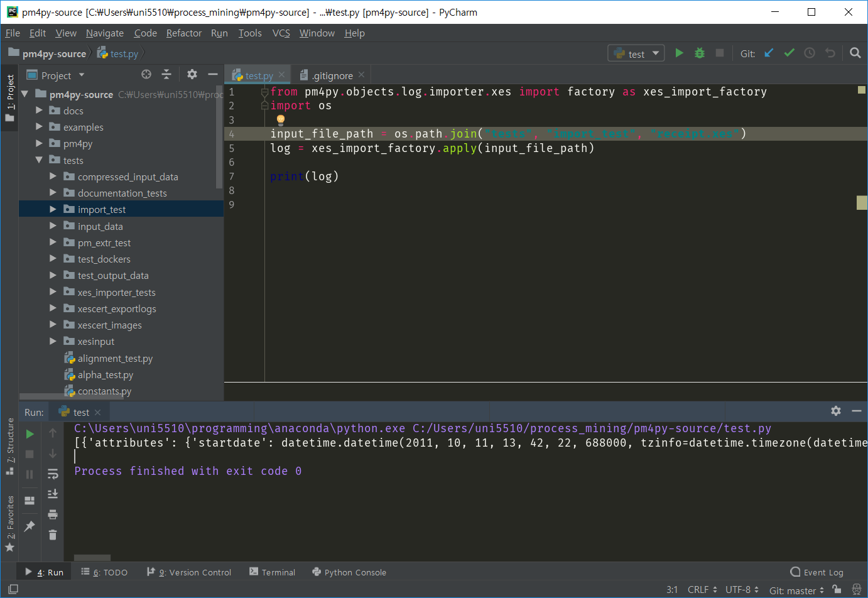Collapse the tests folder

tap(39, 160)
